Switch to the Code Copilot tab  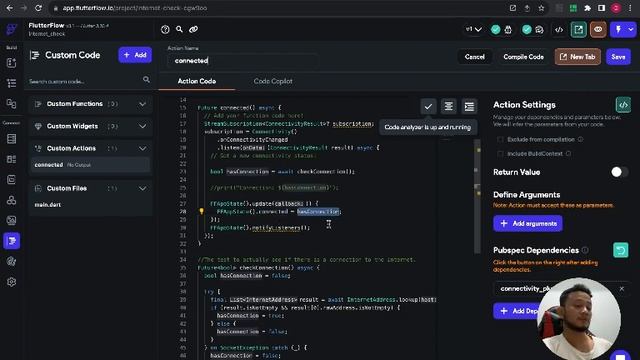pyautogui.click(x=273, y=81)
